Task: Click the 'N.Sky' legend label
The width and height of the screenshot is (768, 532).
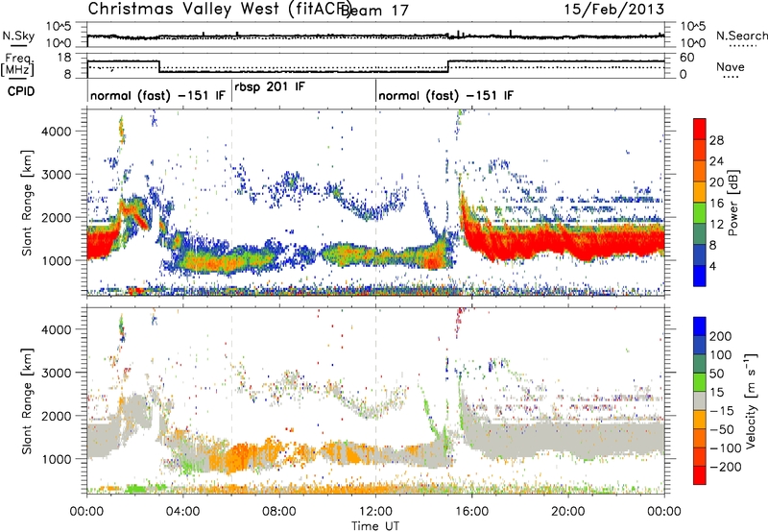Action: coord(18,36)
